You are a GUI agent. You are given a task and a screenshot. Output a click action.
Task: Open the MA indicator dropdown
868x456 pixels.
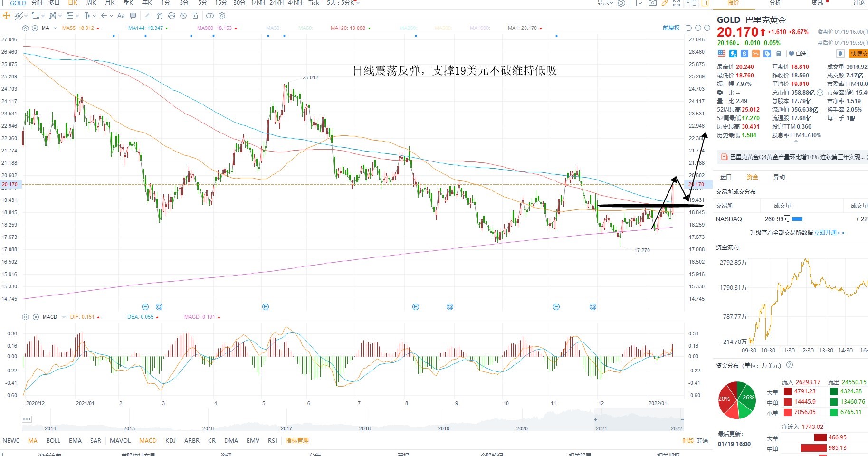pyautogui.click(x=55, y=28)
